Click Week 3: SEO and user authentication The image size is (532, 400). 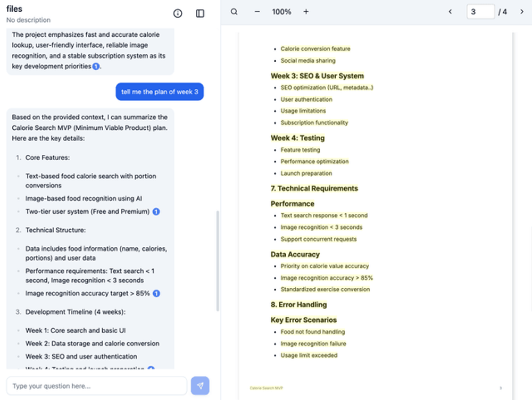point(81,356)
